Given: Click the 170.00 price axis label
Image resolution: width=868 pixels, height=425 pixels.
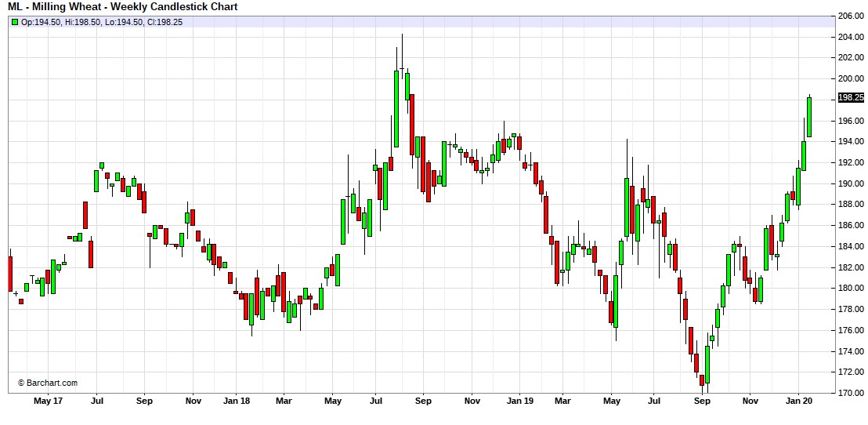Looking at the screenshot, I should pyautogui.click(x=850, y=393).
